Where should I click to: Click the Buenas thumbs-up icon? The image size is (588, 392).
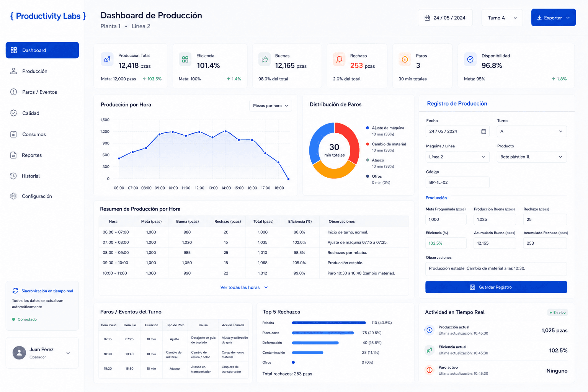[265, 59]
